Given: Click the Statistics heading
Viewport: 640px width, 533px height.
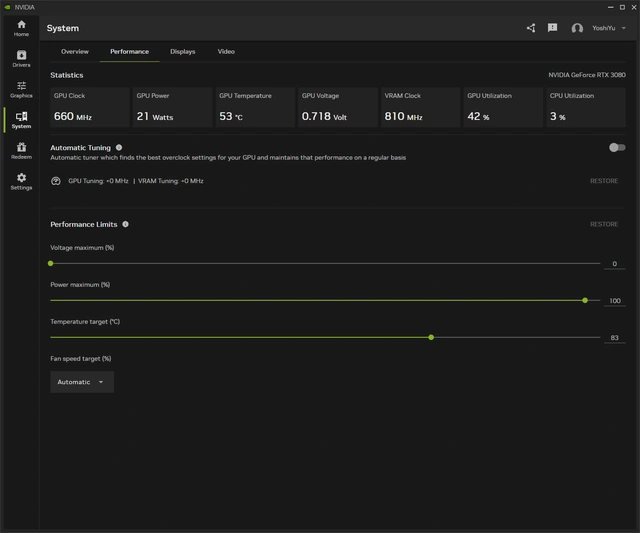Looking at the screenshot, I should tap(67, 75).
